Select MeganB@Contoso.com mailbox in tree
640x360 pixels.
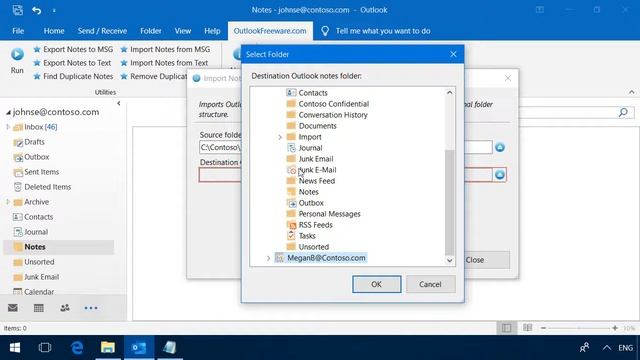tap(321, 258)
